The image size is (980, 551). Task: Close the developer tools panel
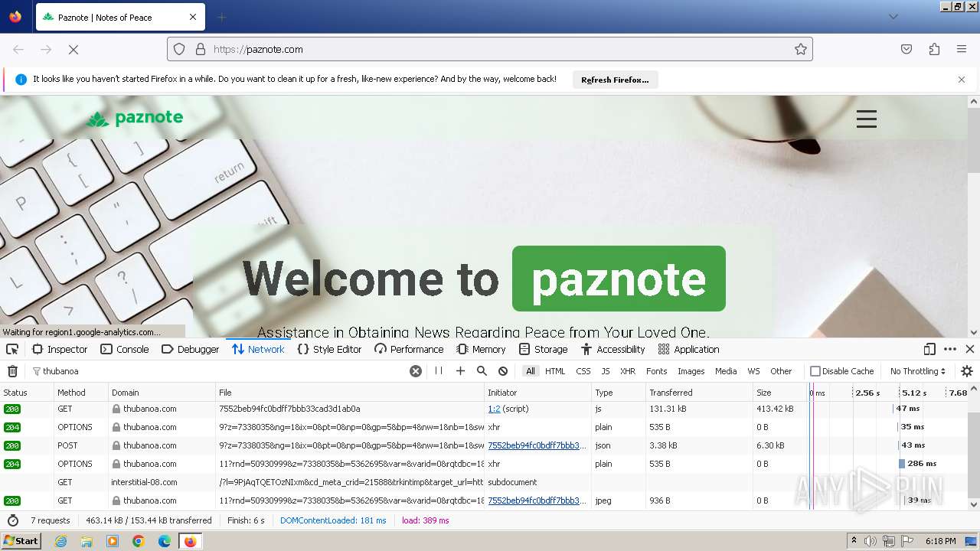point(970,349)
